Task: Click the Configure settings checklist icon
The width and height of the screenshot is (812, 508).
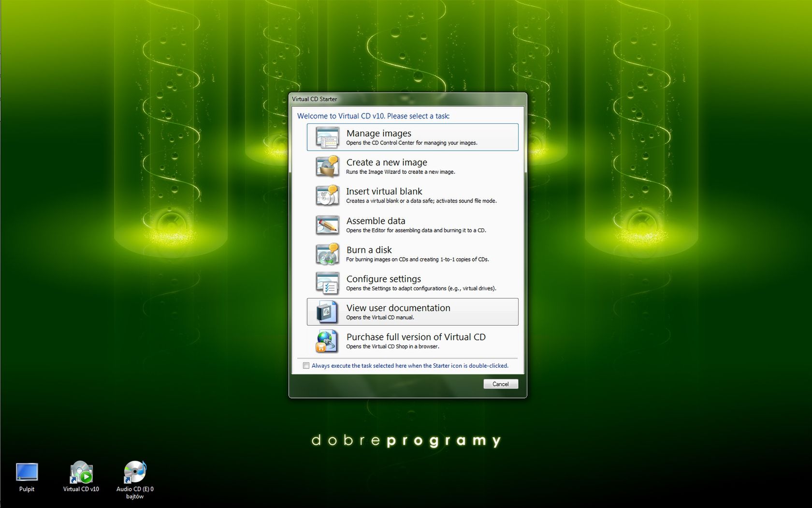Action: coord(327,283)
